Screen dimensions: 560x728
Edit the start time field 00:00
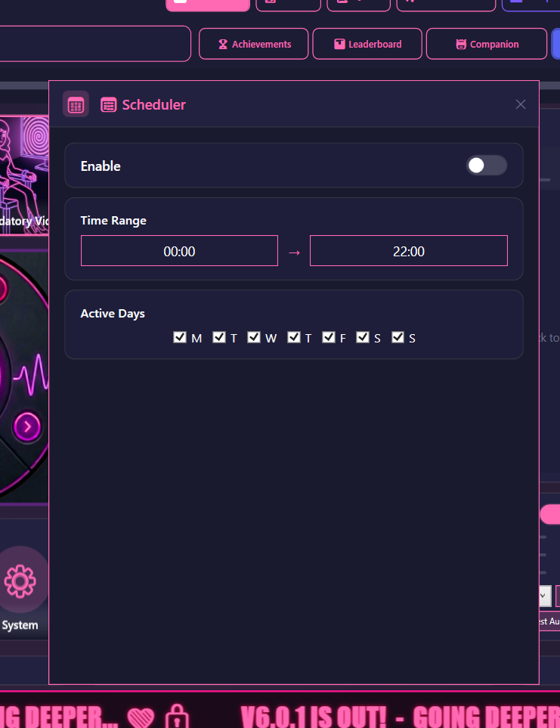(180, 251)
